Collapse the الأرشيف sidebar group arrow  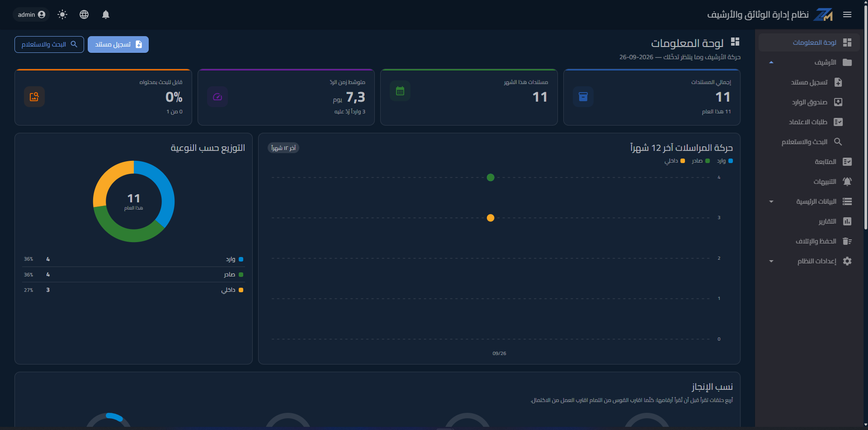(x=771, y=62)
